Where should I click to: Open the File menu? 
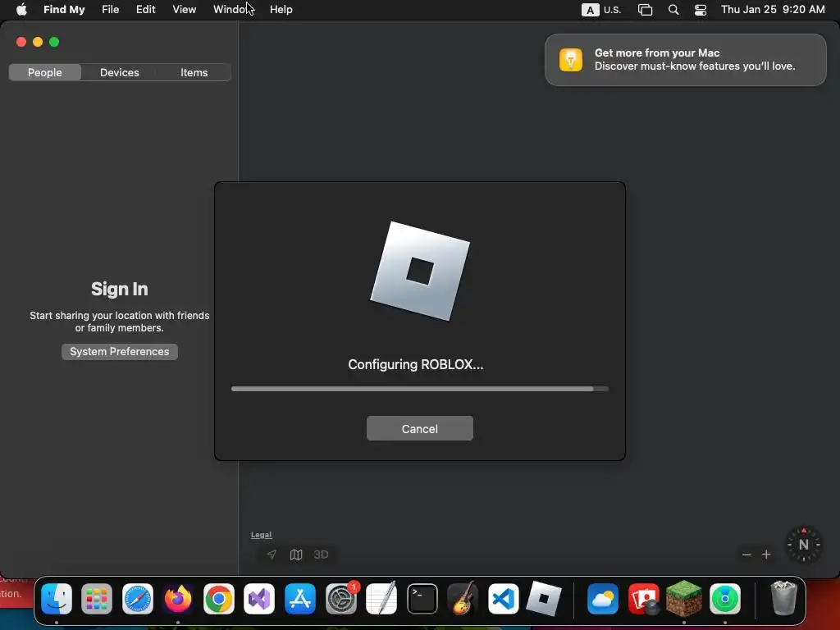coord(111,10)
